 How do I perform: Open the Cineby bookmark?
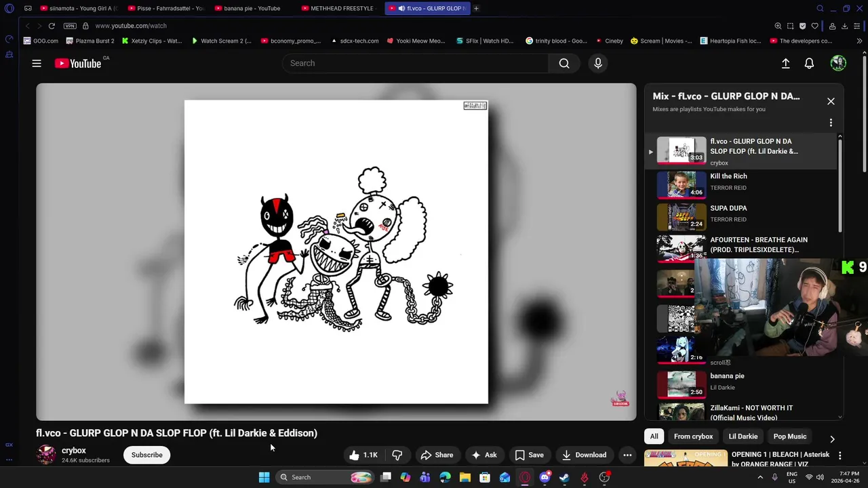609,41
